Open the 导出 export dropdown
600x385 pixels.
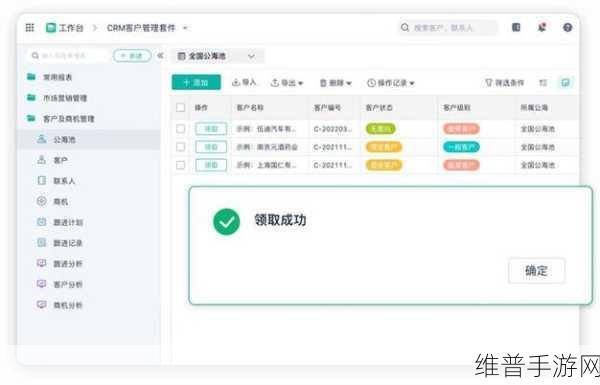(x=287, y=83)
